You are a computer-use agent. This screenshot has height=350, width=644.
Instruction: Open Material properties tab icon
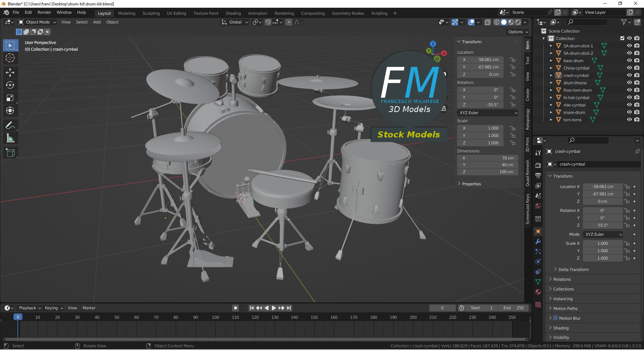pos(538,292)
